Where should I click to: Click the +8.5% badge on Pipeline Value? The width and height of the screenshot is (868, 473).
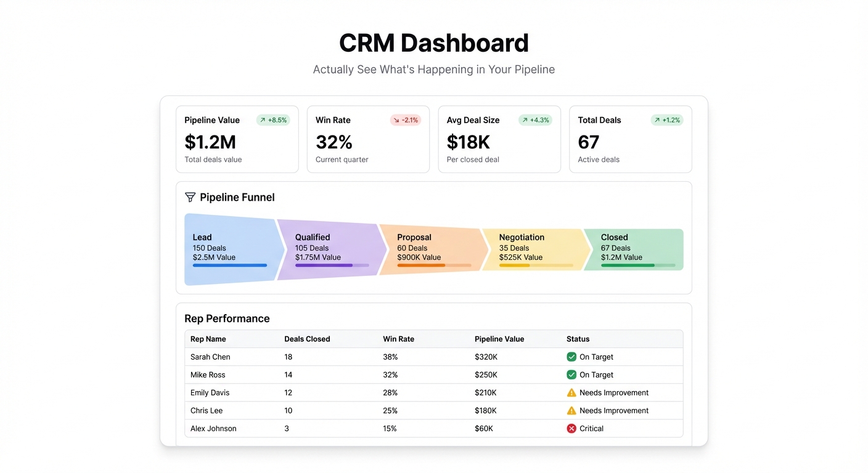pyautogui.click(x=273, y=120)
